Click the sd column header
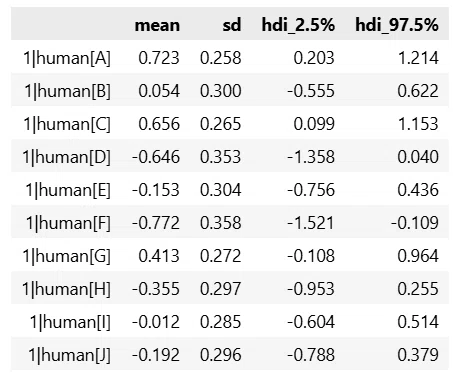 (x=232, y=25)
